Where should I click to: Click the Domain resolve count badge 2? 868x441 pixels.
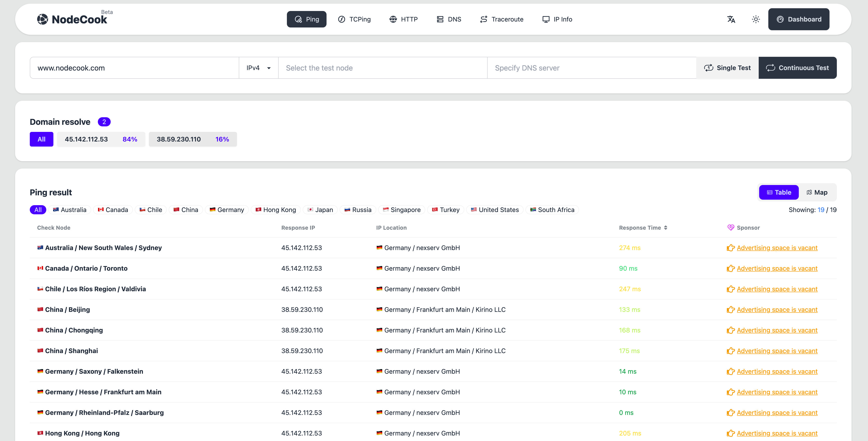104,122
